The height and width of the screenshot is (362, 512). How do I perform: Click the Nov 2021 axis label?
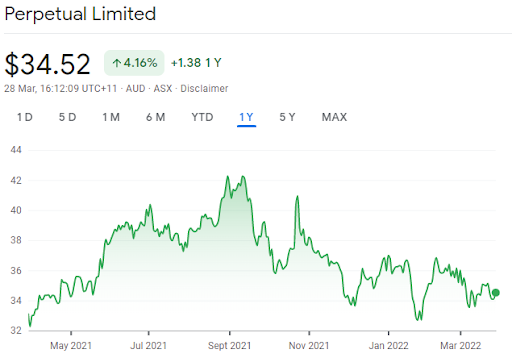click(309, 346)
